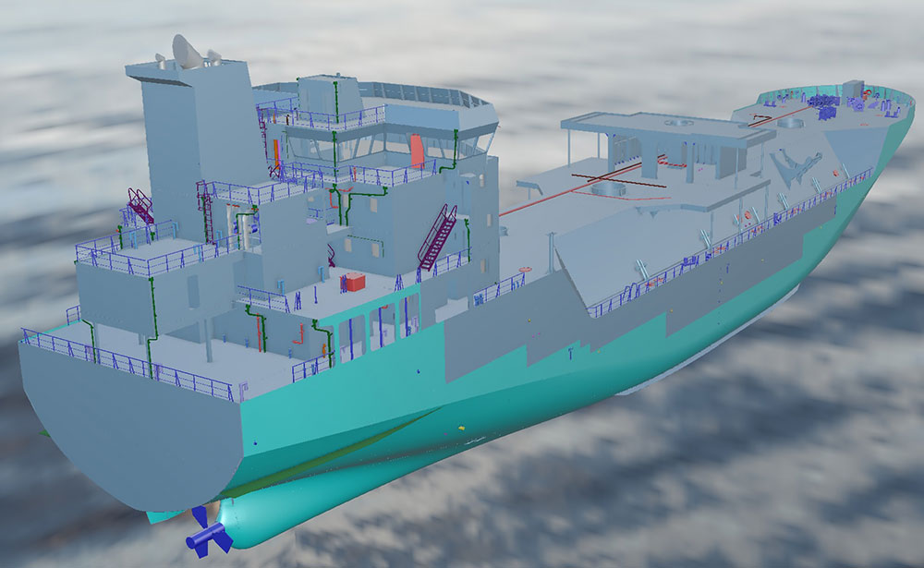The height and width of the screenshot is (568, 924).
Task: Select the large magenta staircase beside the superstructure
Action: tap(437, 237)
